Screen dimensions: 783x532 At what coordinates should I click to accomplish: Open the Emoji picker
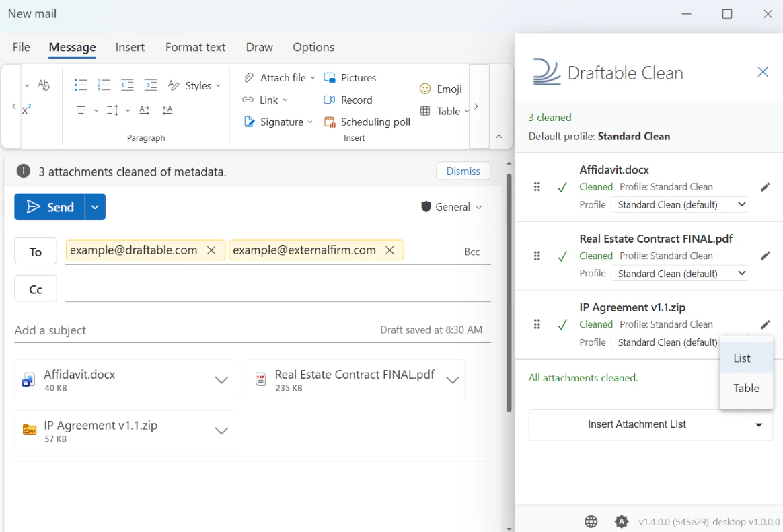click(x=441, y=89)
